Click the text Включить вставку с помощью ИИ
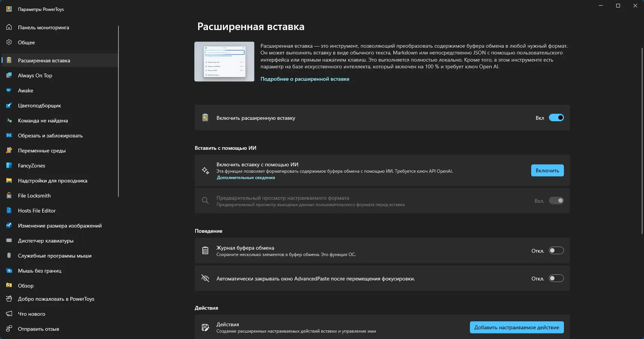The height and width of the screenshot is (339, 644). click(258, 164)
